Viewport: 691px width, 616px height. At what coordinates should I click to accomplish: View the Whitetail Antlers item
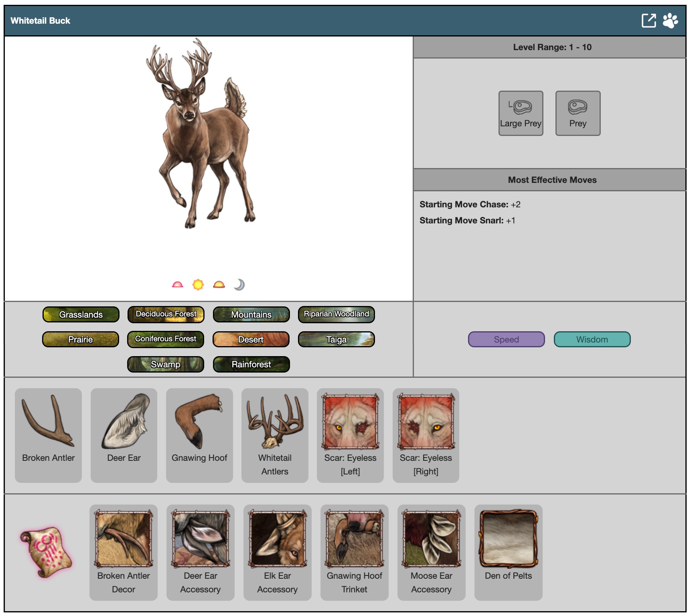[275, 435]
